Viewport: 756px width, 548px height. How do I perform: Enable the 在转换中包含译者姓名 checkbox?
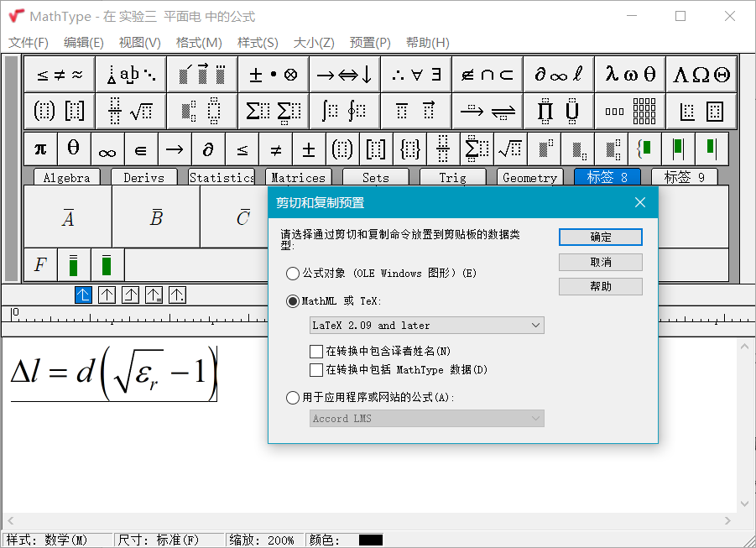coord(316,351)
